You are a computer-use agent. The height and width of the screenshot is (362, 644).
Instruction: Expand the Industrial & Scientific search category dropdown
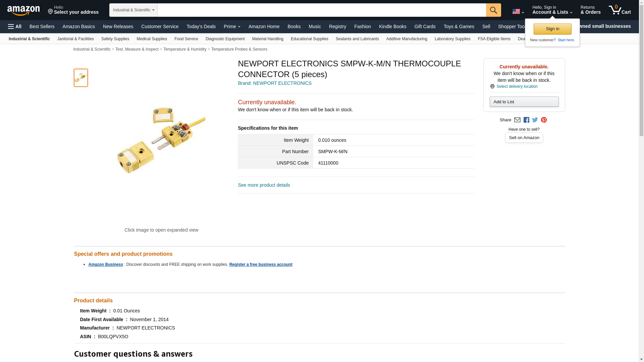133,10
